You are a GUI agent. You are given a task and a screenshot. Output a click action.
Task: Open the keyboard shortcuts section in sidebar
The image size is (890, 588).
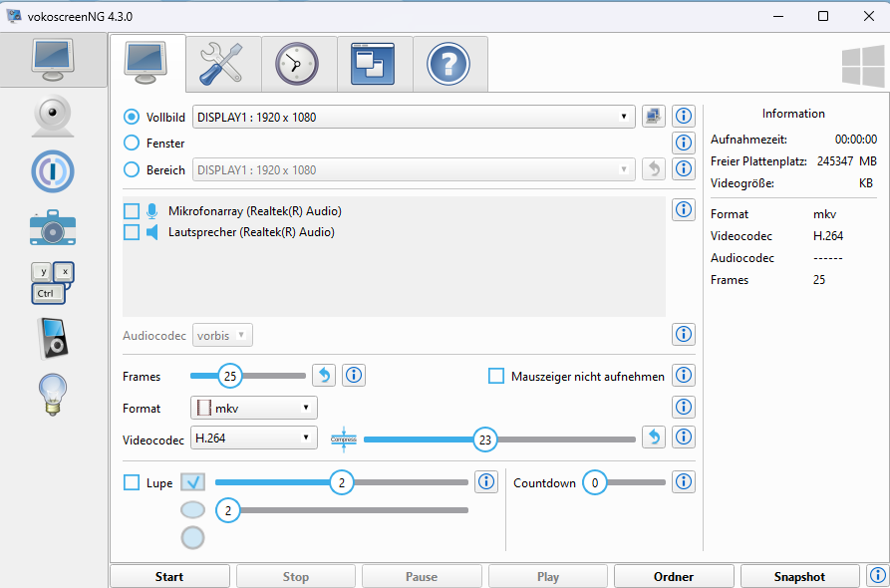(53, 283)
